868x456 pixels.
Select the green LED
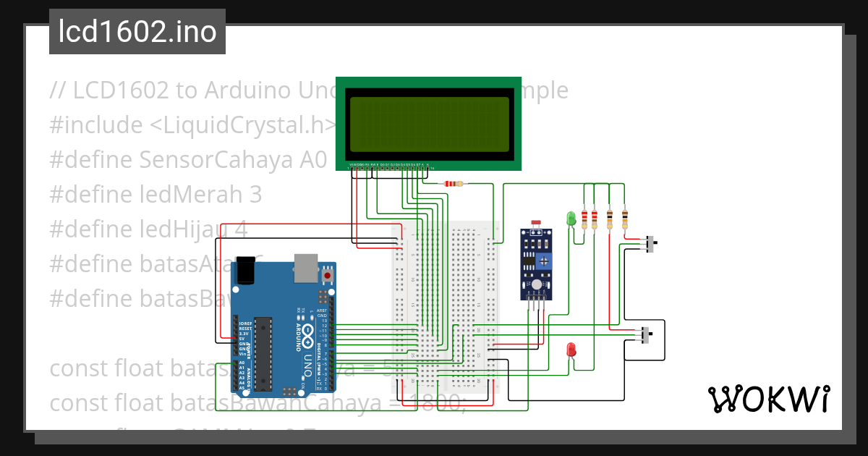pyautogui.click(x=570, y=219)
